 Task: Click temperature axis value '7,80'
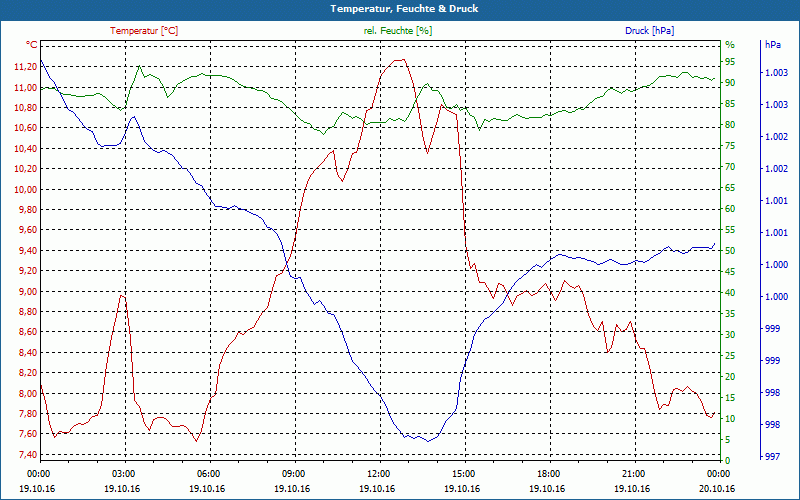point(28,414)
